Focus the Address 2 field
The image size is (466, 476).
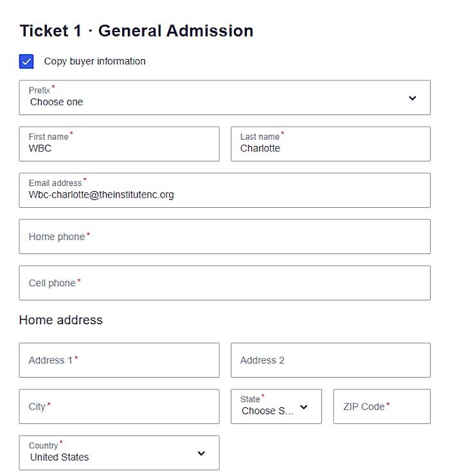(x=330, y=360)
